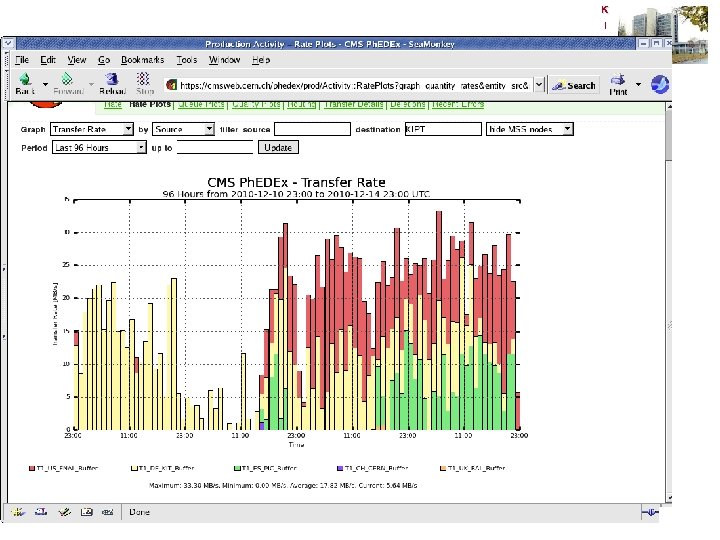Open the View menu
Viewport: 720px width, 540px height.
[x=77, y=60]
